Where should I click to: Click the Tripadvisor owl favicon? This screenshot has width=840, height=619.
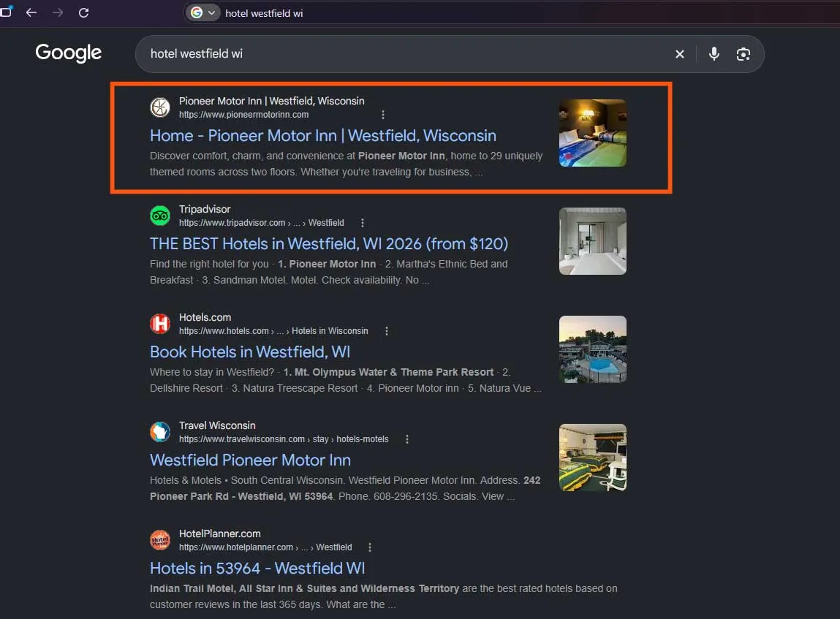pyautogui.click(x=159, y=216)
